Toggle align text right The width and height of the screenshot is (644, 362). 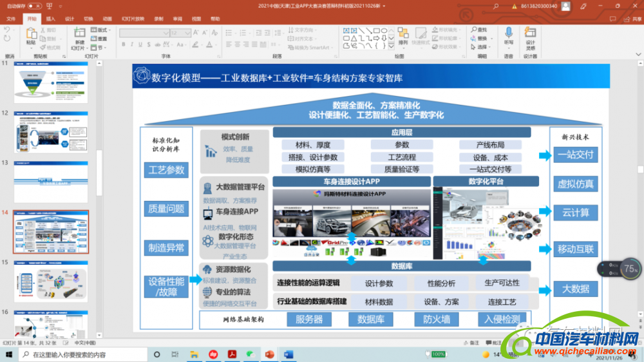click(246, 44)
